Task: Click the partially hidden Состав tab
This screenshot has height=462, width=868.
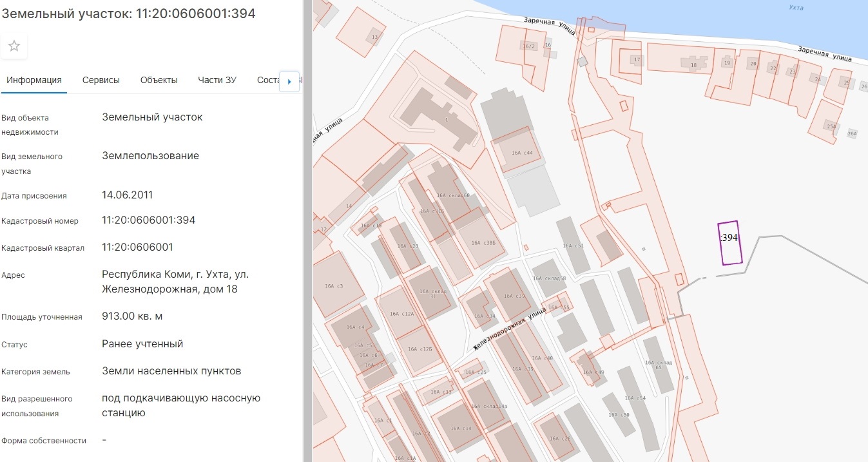Action: point(267,81)
